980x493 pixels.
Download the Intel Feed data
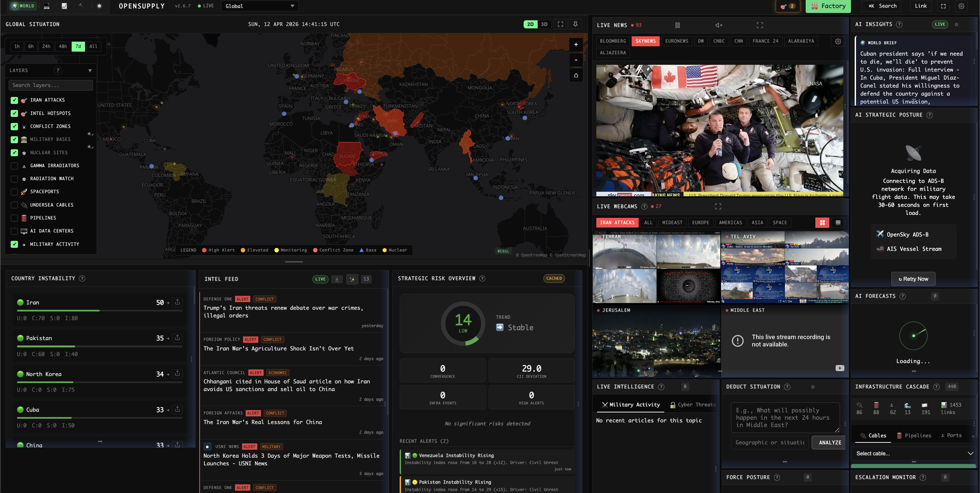[337, 279]
